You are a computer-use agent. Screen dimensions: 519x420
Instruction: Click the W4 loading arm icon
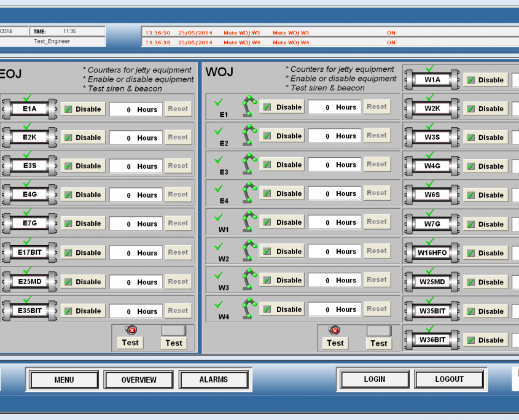pyautogui.click(x=248, y=307)
